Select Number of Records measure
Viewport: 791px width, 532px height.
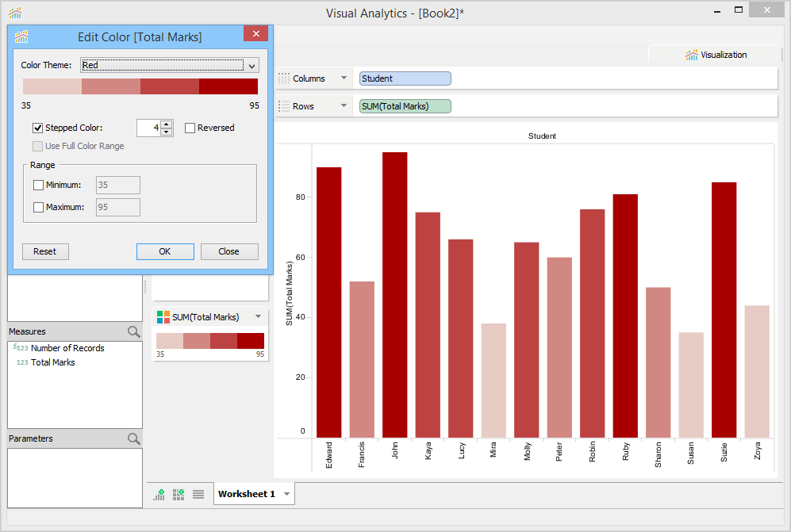tap(67, 348)
